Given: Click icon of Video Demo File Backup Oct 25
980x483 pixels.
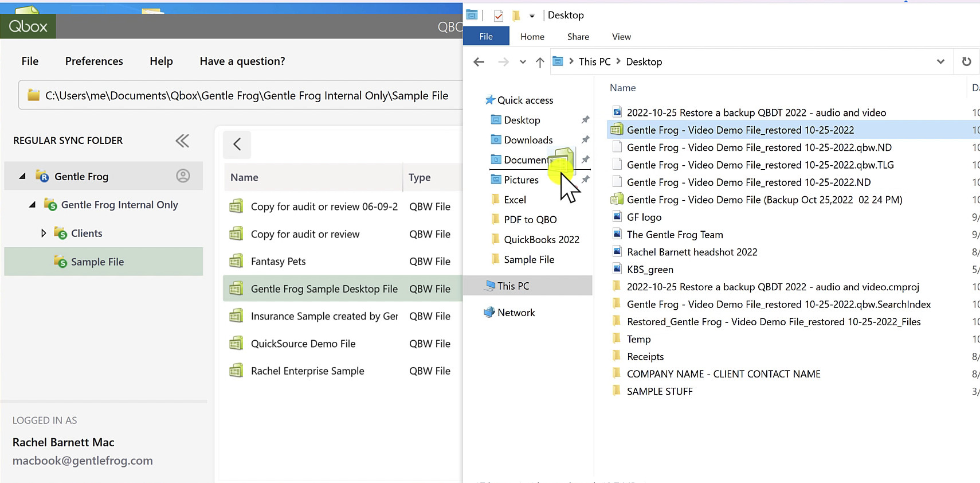Looking at the screenshot, I should tap(617, 200).
